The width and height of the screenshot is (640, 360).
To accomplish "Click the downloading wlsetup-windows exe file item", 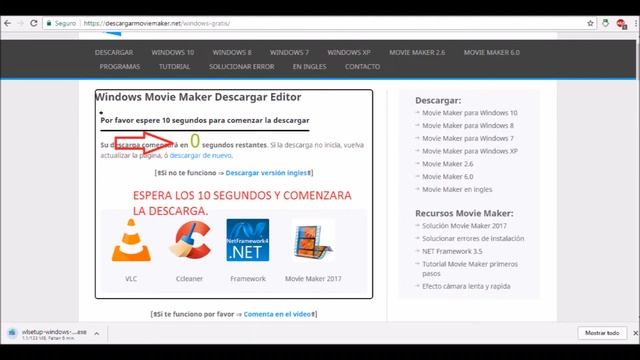I will [x=48, y=334].
